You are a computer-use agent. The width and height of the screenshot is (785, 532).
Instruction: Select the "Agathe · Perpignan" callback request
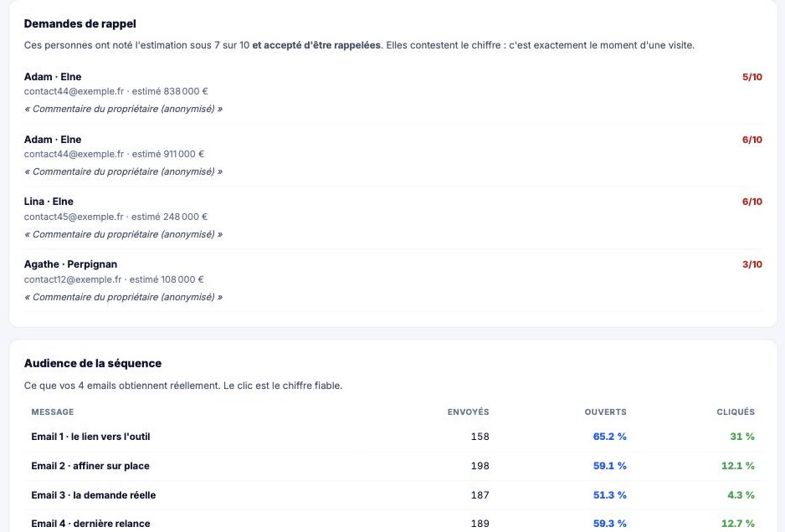coord(393,280)
